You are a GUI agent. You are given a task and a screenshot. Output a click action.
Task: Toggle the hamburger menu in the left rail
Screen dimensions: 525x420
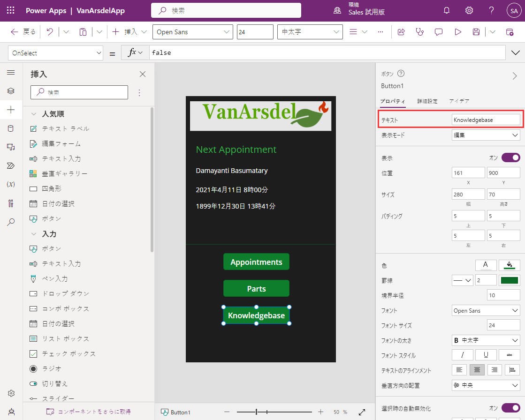point(11,73)
